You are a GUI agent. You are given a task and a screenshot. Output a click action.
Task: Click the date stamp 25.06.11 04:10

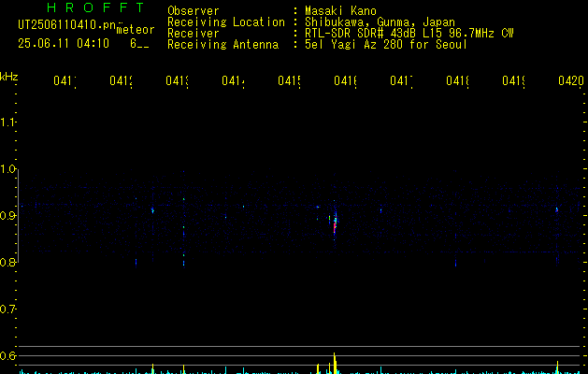click(x=64, y=44)
